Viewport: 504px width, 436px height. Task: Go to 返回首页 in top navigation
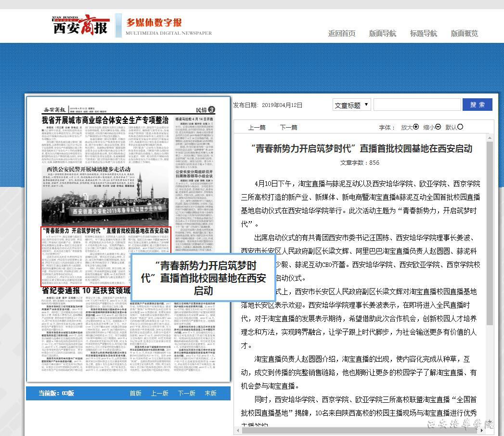(342, 33)
